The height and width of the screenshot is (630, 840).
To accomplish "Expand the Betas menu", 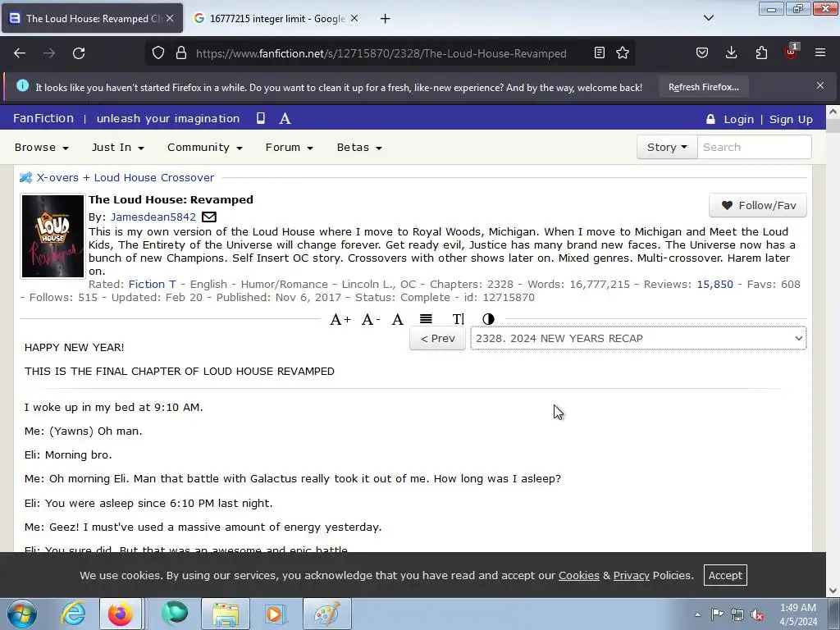I will tap(359, 148).
